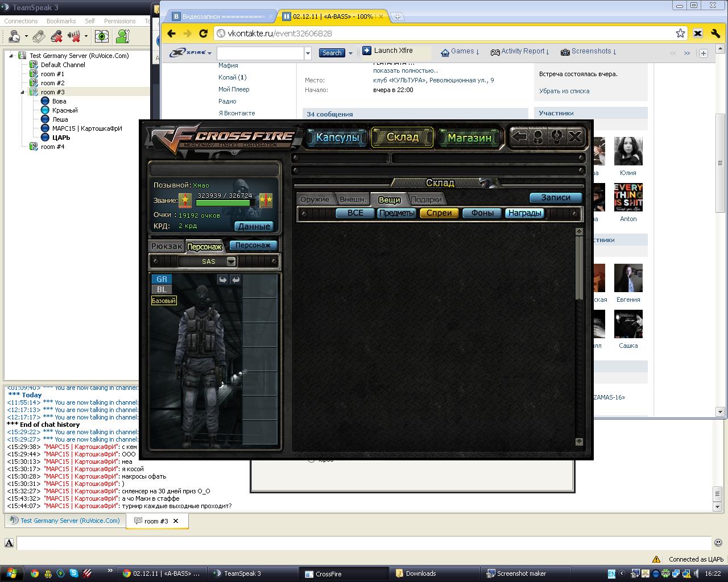The height and width of the screenshot is (582, 728).
Task: Filter storage by Спреи
Action: (x=439, y=213)
